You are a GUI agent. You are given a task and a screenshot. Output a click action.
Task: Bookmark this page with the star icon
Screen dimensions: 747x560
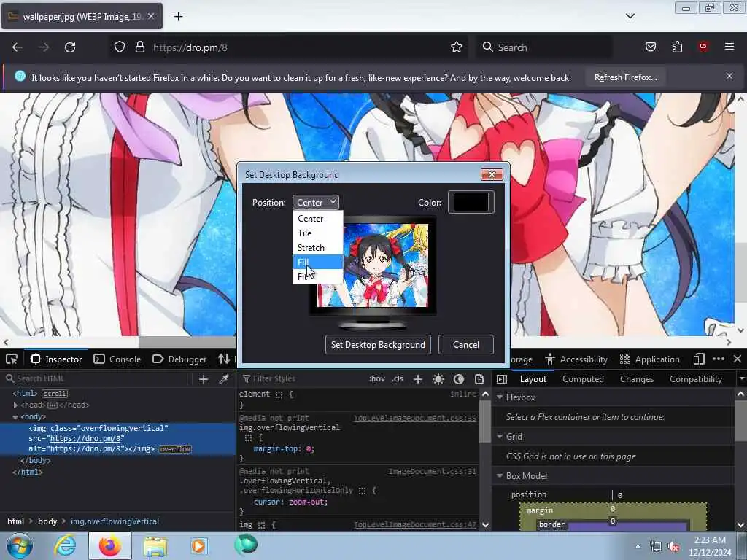click(457, 47)
